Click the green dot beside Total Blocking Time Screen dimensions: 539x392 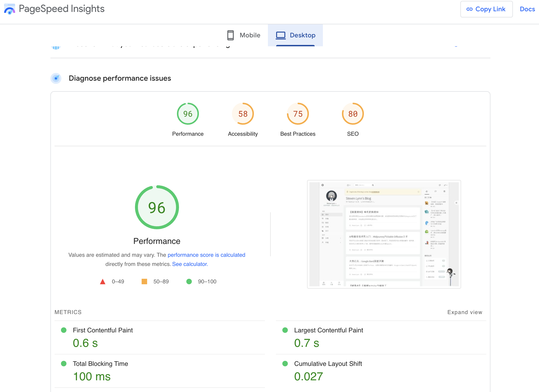64,364
